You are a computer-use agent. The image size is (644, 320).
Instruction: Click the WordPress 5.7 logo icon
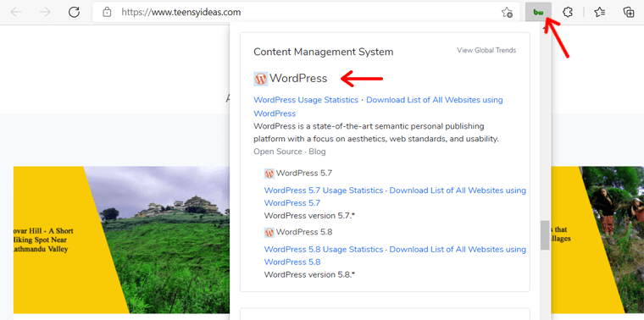click(x=269, y=174)
